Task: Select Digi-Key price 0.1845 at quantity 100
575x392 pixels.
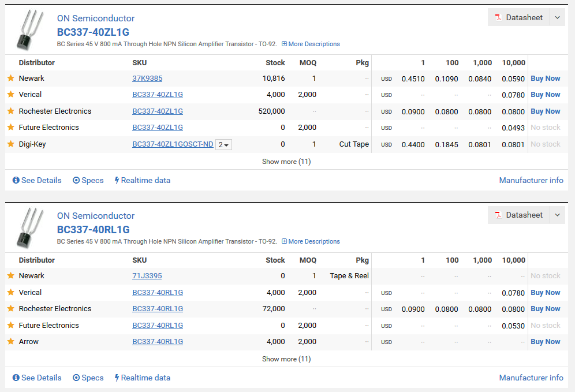Action: [446, 144]
